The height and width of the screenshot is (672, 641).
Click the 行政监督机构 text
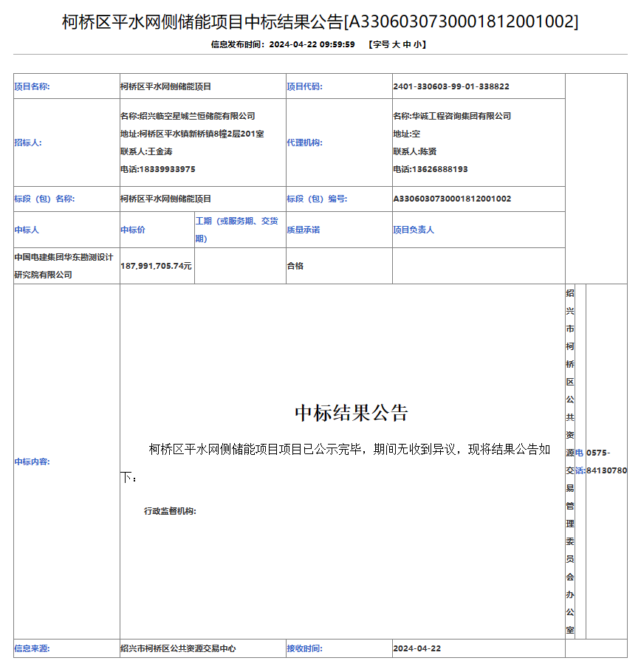[170, 511]
